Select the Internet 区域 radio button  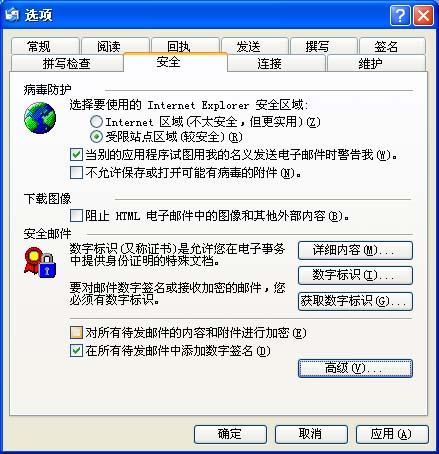coord(96,122)
